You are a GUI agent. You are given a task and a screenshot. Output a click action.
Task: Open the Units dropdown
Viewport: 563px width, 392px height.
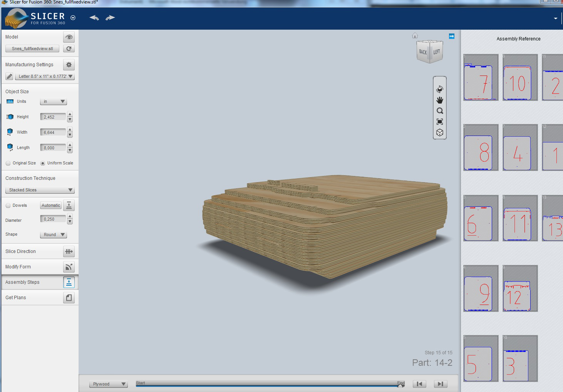tap(54, 101)
